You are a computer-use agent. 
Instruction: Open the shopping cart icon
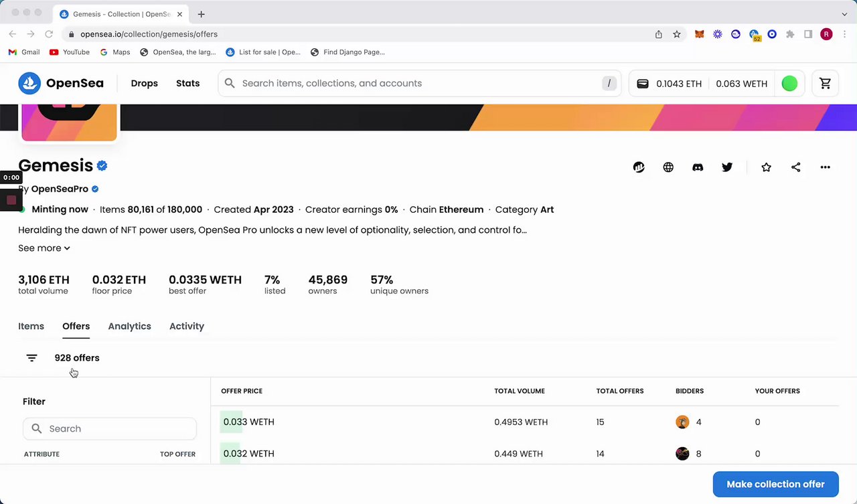(825, 84)
